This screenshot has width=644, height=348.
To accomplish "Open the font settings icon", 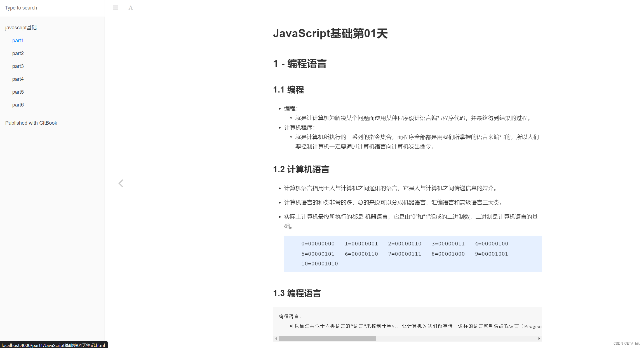I will click(131, 8).
